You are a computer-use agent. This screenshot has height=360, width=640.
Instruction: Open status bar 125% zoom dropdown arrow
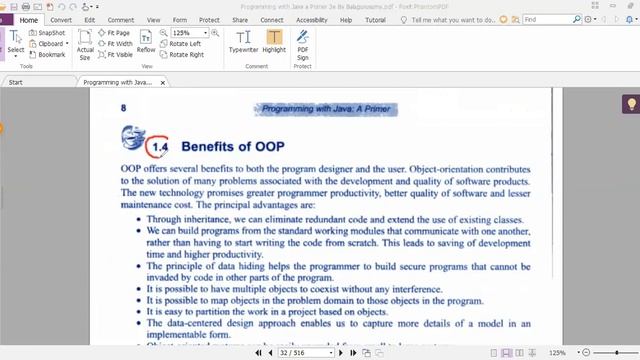pyautogui.click(x=578, y=352)
